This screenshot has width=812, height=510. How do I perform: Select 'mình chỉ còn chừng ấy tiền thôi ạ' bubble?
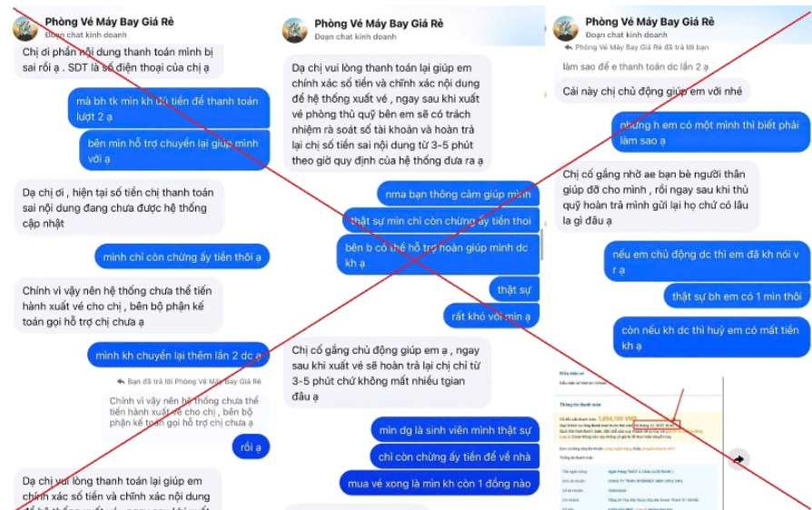pos(182,256)
